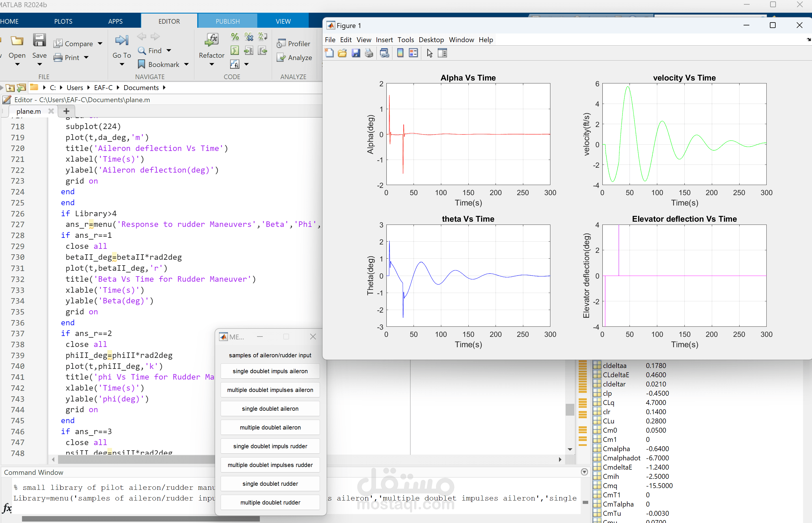Expand the Save button dropdown arrow
This screenshot has height=523, width=812.
[39, 64]
